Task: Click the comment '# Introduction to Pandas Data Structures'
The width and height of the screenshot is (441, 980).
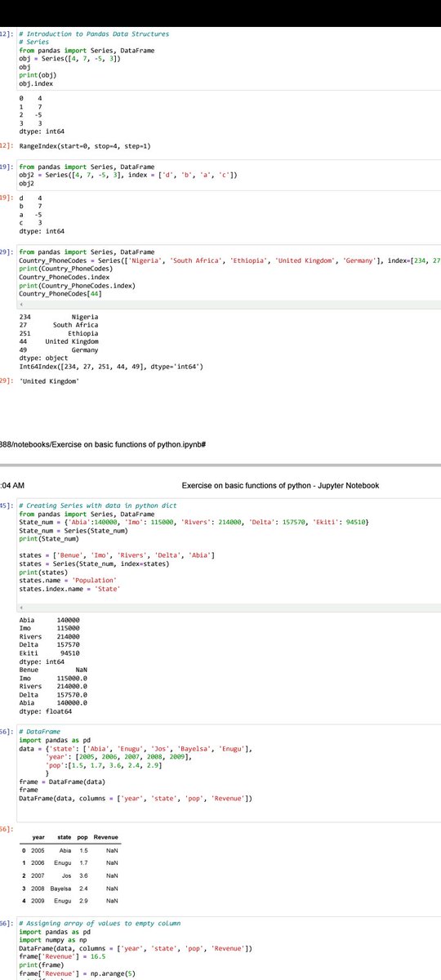Action: click(x=94, y=34)
